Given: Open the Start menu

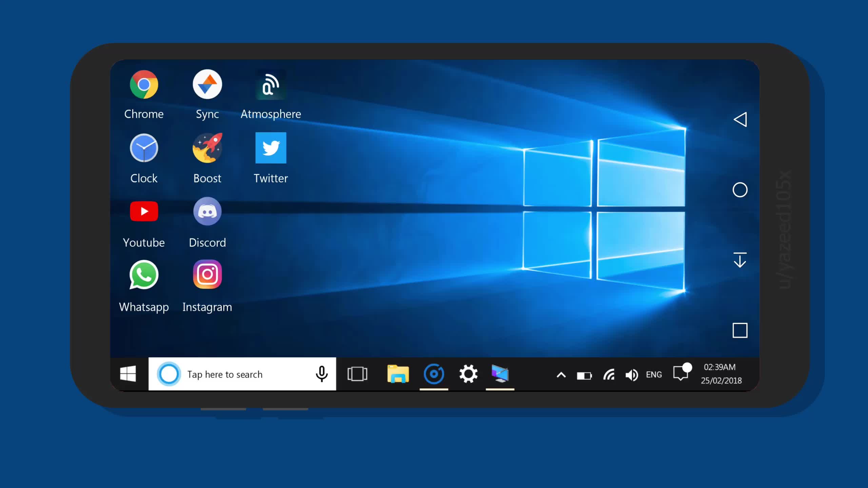Looking at the screenshot, I should tap(128, 374).
